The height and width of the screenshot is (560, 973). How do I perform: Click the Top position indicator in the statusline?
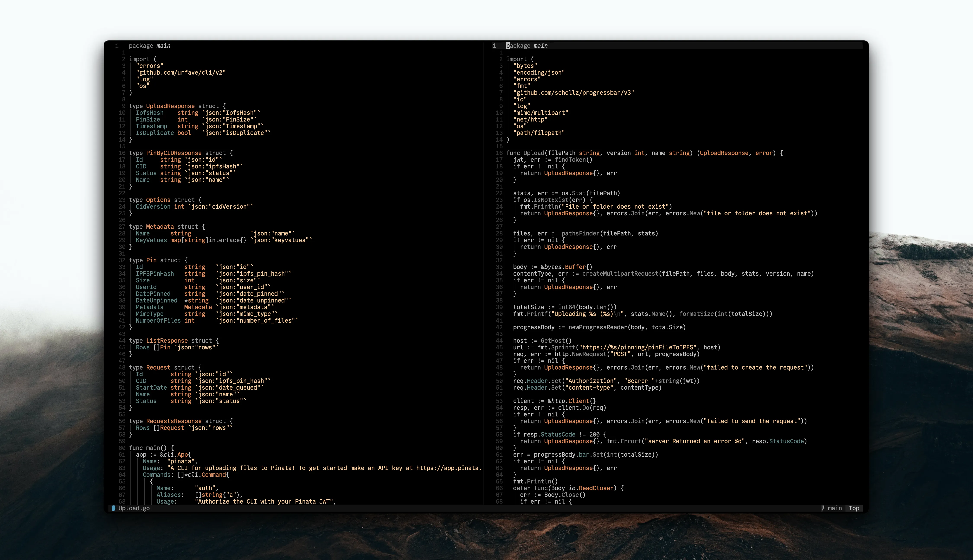854,508
